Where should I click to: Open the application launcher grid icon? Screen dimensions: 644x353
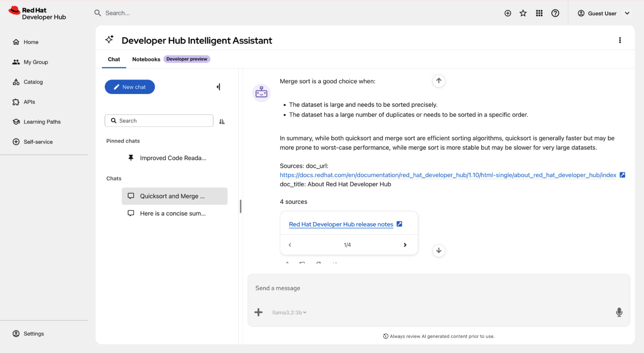coord(539,13)
